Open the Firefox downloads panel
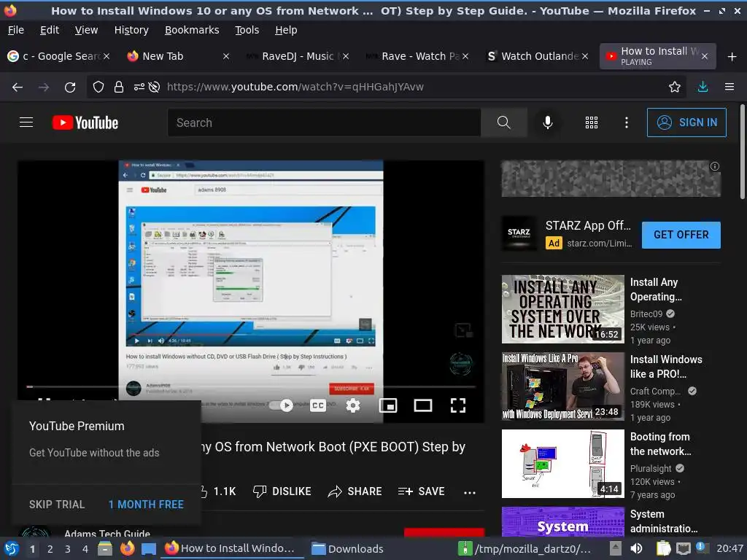The image size is (747, 560). [703, 87]
